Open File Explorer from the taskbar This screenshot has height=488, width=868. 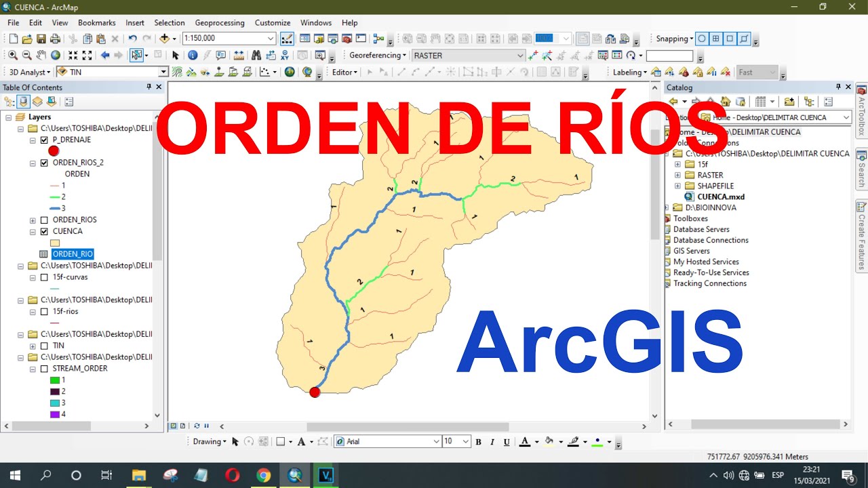pos(139,475)
